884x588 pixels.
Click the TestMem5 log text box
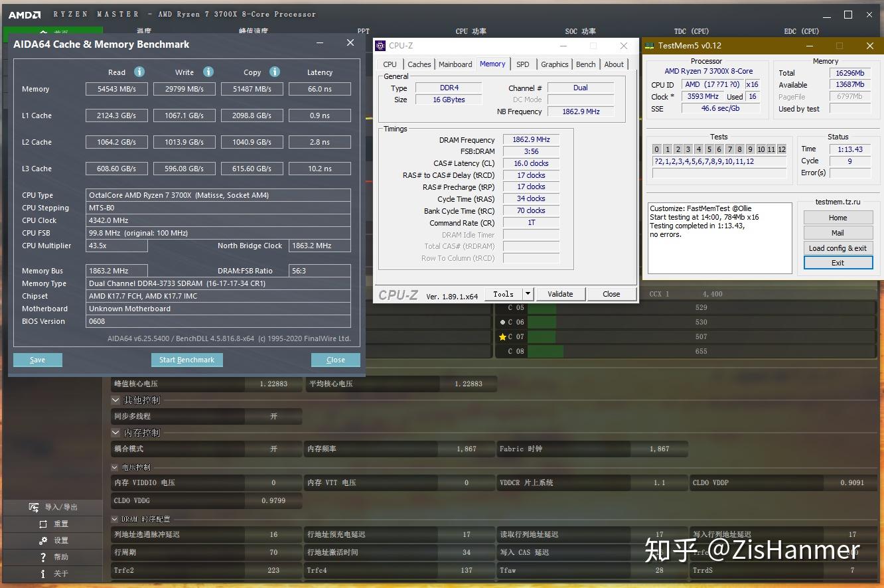pyautogui.click(x=719, y=238)
